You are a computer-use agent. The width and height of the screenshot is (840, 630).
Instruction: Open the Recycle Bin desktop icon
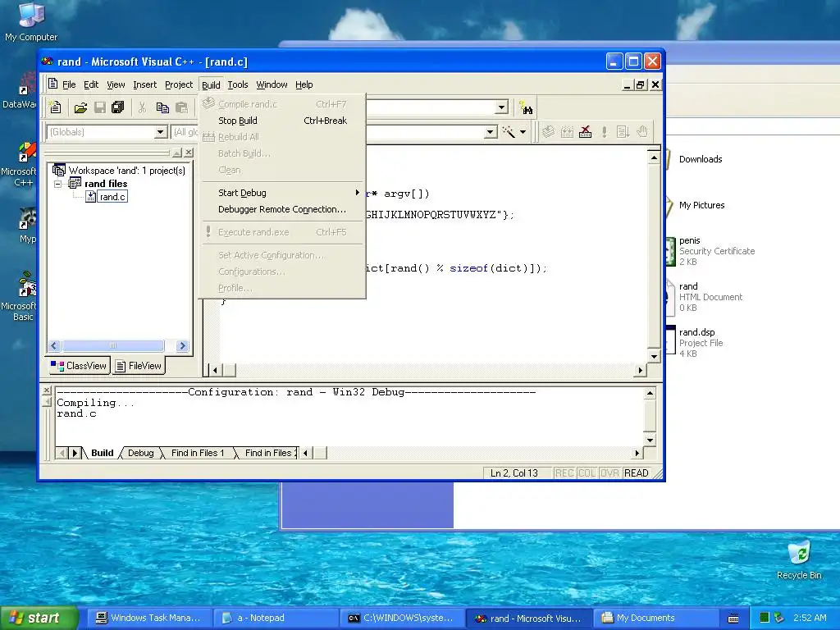799,559
